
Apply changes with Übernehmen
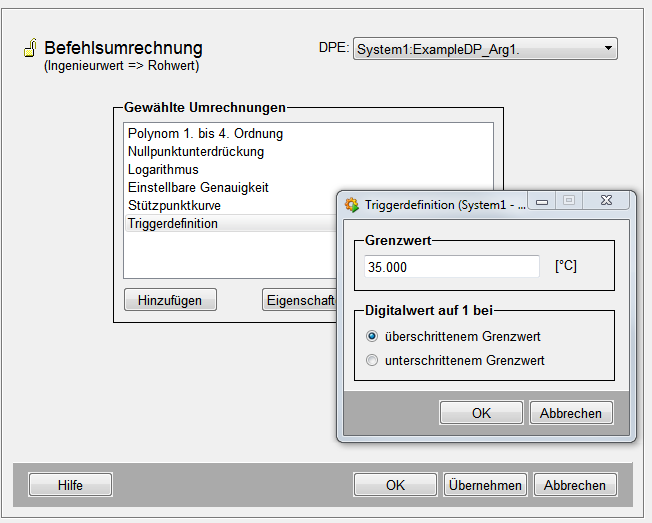[485, 485]
